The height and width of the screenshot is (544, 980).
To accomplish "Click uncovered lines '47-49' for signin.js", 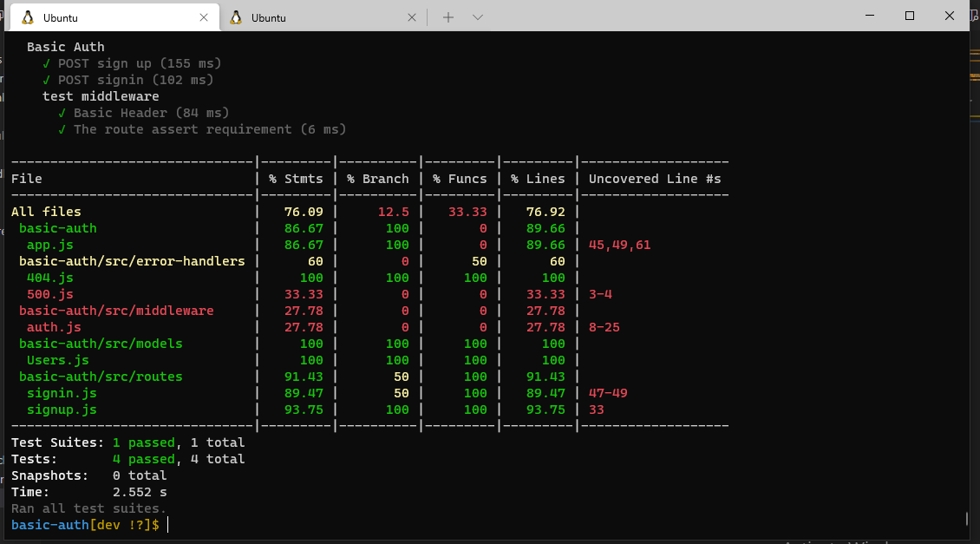I will 608,393.
